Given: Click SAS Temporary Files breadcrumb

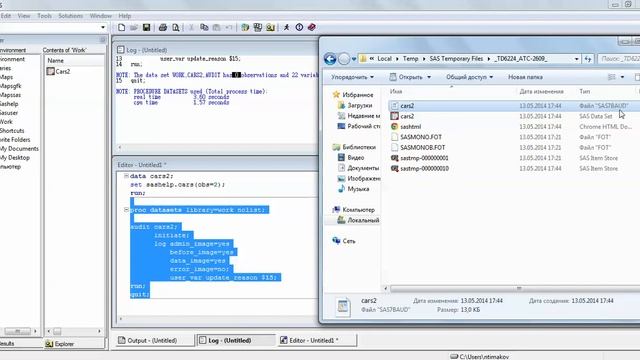Looking at the screenshot, I should (456, 59).
